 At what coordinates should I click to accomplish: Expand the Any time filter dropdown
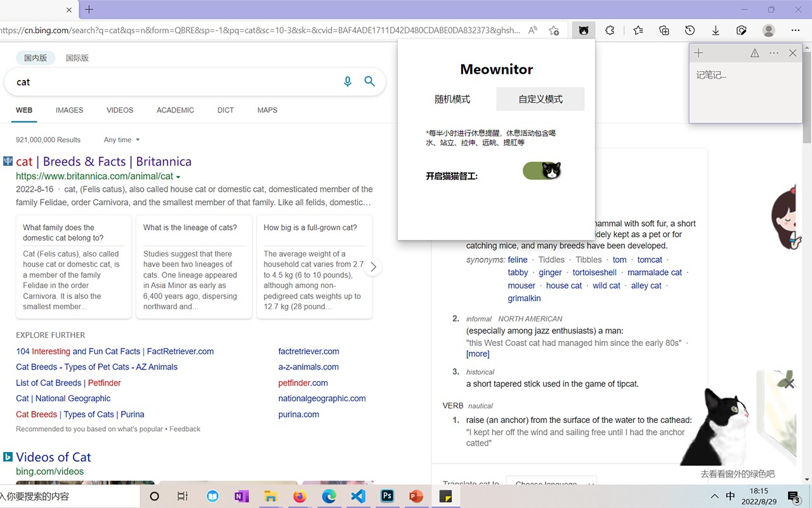coord(122,140)
